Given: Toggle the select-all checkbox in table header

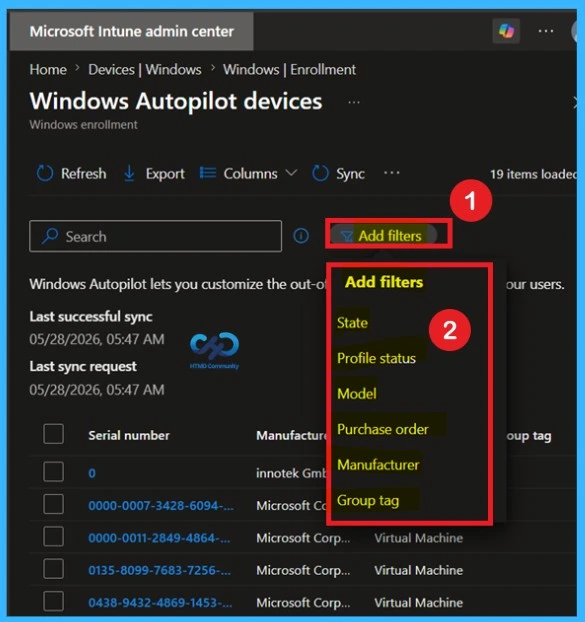Looking at the screenshot, I should coord(53,434).
